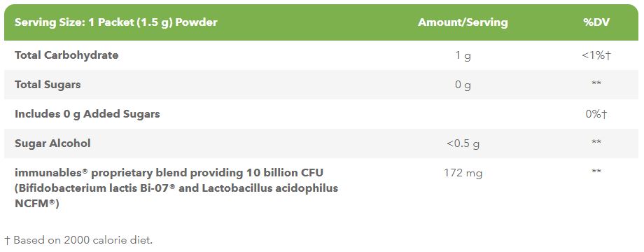Click the 1 g carbohydrate amount
Screen dimensions: 644x252
coord(463,55)
